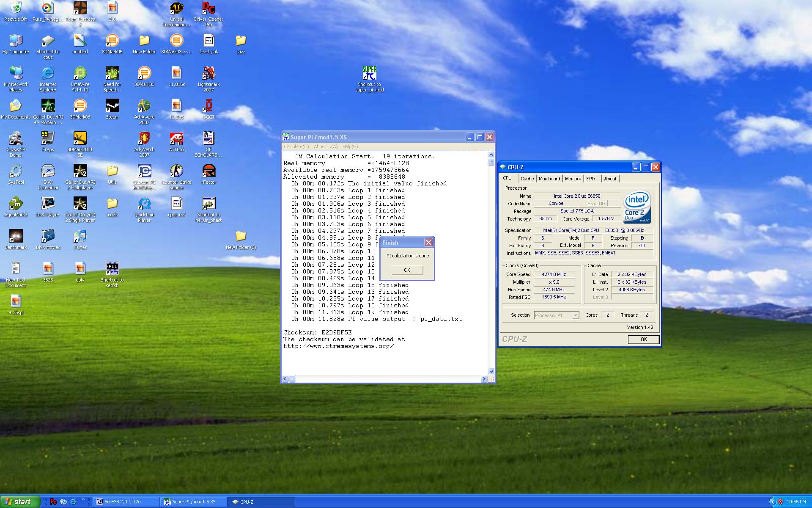Select SetFSB 2.0.b.17u taskbar button
Image resolution: width=812 pixels, height=508 pixels.
pyautogui.click(x=126, y=502)
